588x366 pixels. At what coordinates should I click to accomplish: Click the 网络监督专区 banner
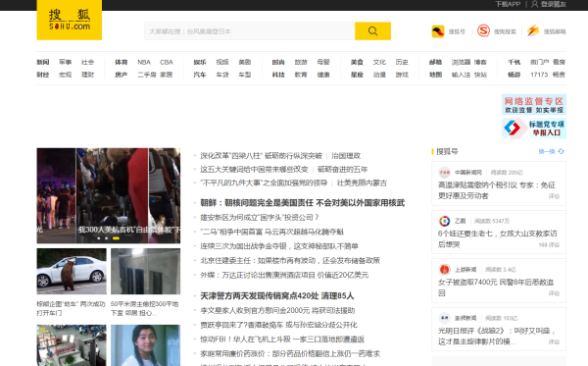pyautogui.click(x=534, y=105)
